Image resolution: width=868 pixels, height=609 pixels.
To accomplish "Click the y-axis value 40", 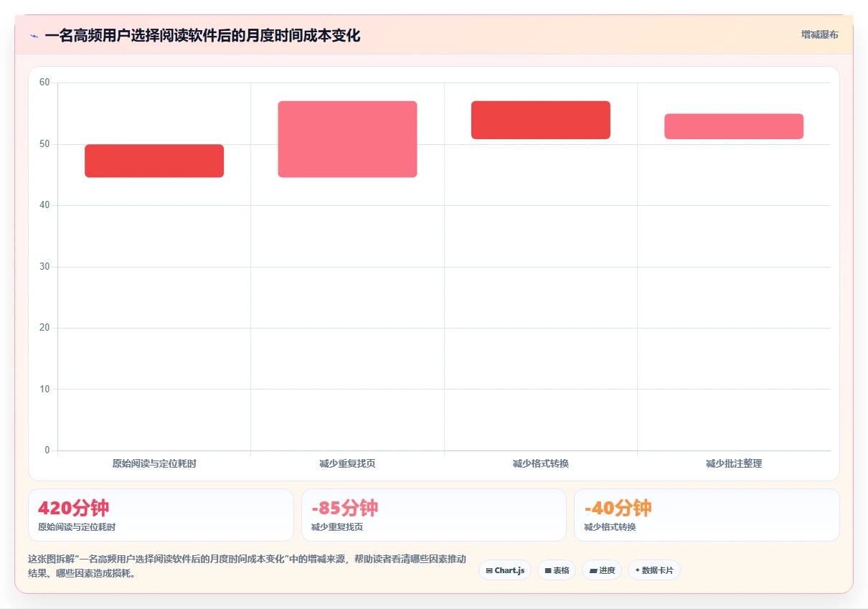I will [44, 205].
